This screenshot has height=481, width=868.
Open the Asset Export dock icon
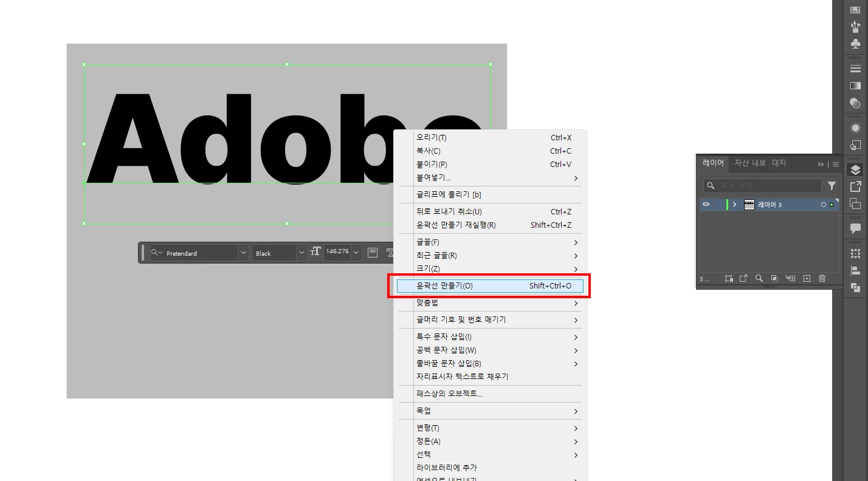(855, 186)
